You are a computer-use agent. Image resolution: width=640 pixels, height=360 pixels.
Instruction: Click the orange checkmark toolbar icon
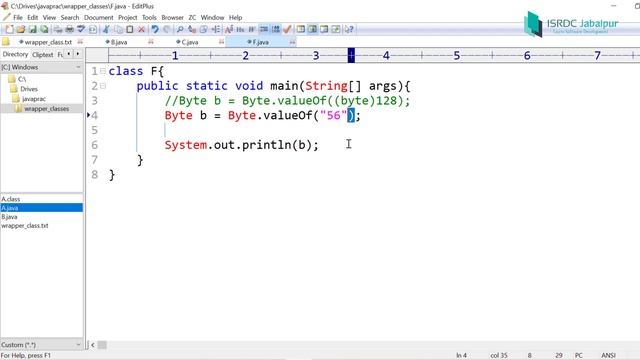coord(287,29)
